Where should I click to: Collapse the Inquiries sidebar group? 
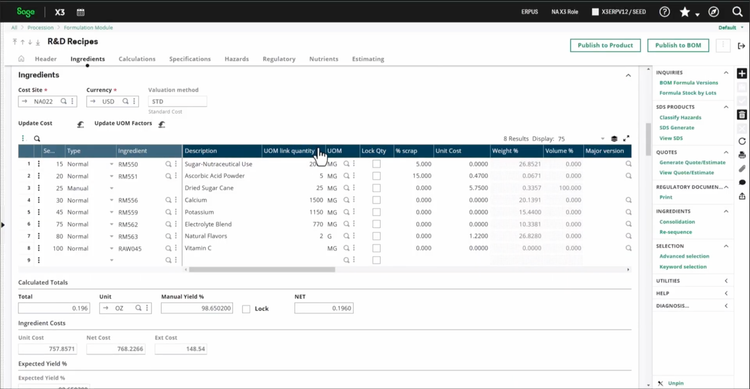coord(726,73)
